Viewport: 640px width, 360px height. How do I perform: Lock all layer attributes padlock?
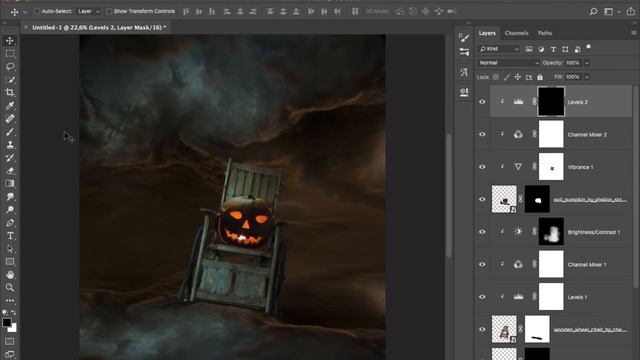[540, 77]
